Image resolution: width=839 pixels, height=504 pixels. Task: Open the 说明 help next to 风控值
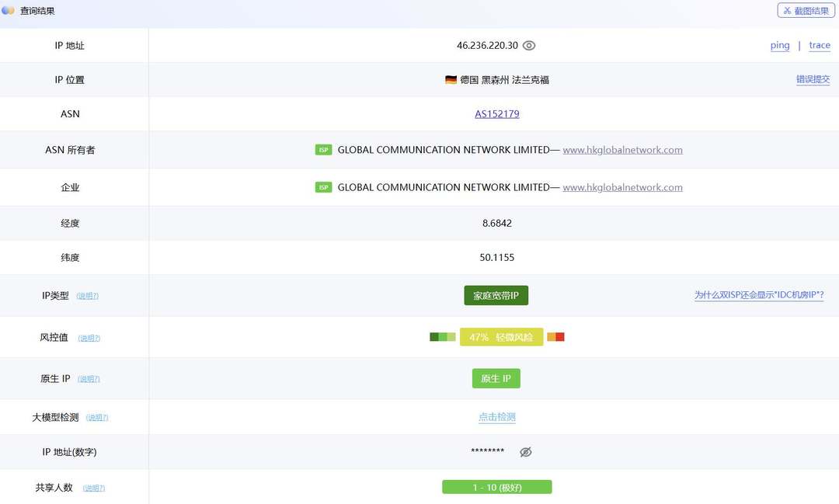[89, 338]
